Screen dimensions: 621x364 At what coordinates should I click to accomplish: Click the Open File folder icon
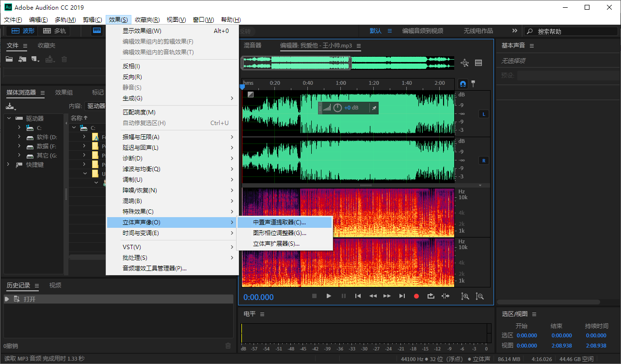coord(9,59)
